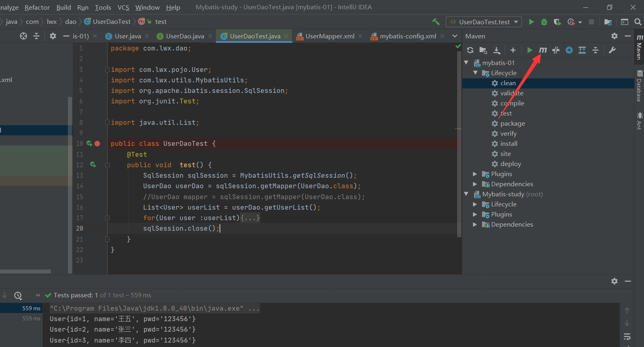Viewport: 644px width, 347px height.
Task: Debug UserDaoTest.test with the bug icon
Action: [x=544, y=22]
